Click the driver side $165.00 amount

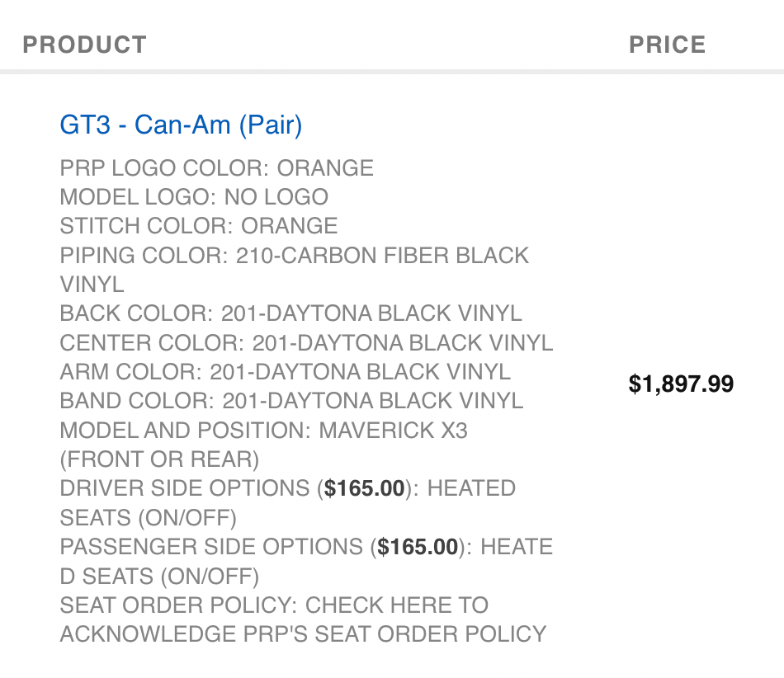coord(365,488)
